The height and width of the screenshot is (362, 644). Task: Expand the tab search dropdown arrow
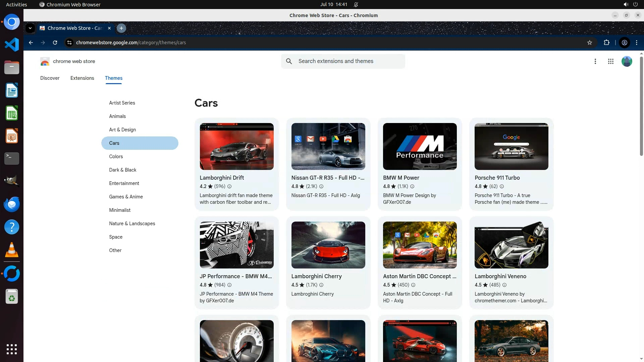click(x=30, y=28)
